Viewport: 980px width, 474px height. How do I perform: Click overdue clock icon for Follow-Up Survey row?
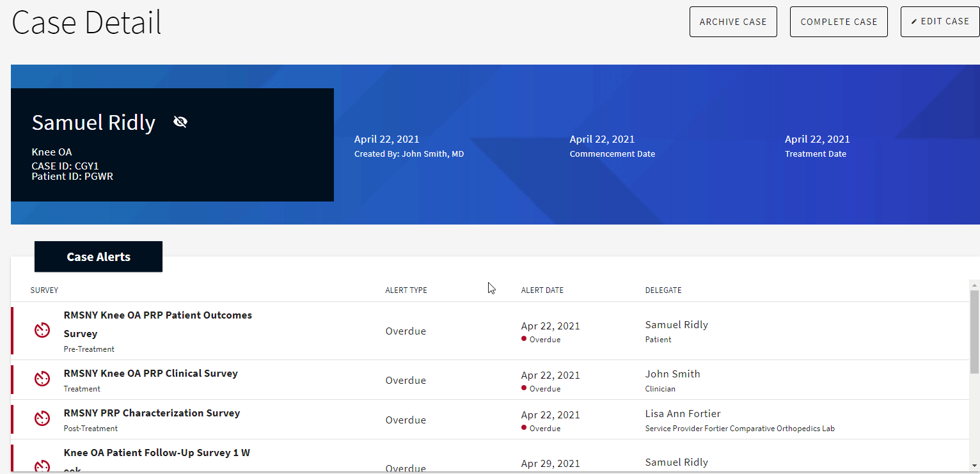tap(42, 466)
